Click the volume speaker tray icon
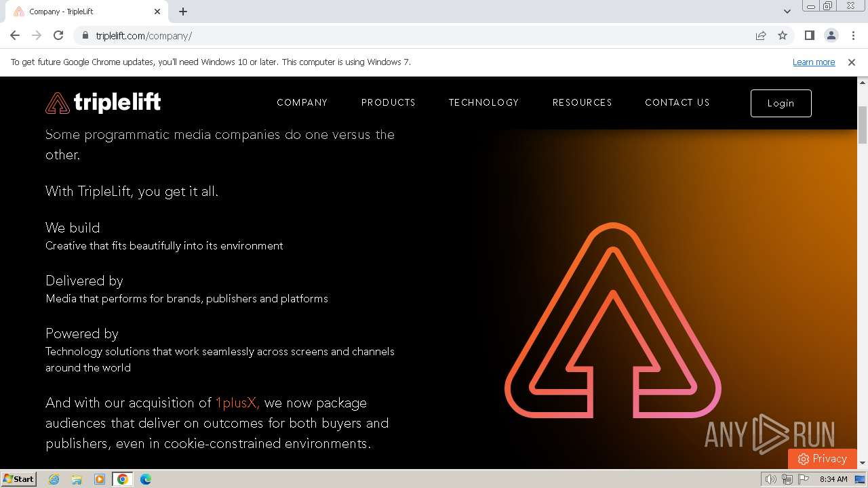Screen dimensions: 868x488 tap(770, 479)
